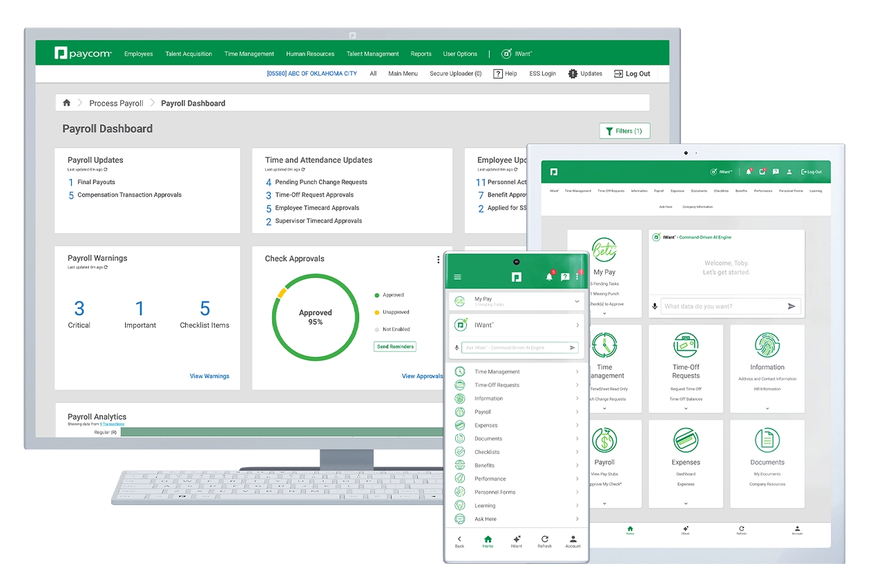Send IWant query using arrow icon on tablet
Screen dimensions: 873x588
pos(792,306)
